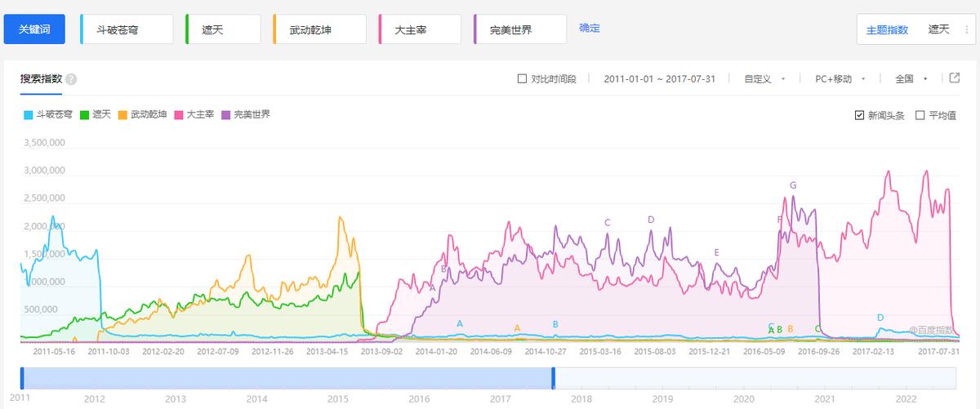
Task: Click the orange news marker A
Action: click(517, 327)
